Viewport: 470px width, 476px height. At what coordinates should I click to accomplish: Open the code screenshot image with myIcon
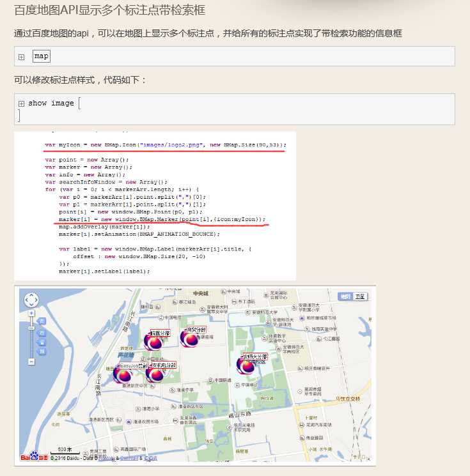point(155,206)
